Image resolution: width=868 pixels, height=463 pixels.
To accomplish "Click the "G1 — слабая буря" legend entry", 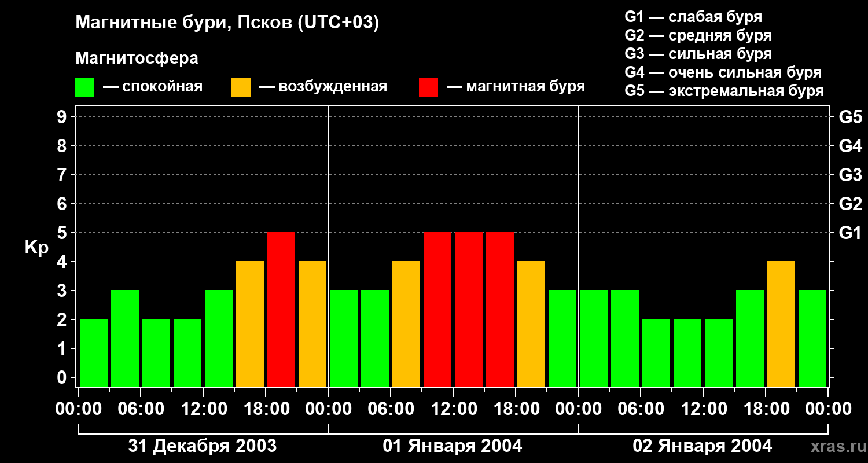I will coord(693,17).
